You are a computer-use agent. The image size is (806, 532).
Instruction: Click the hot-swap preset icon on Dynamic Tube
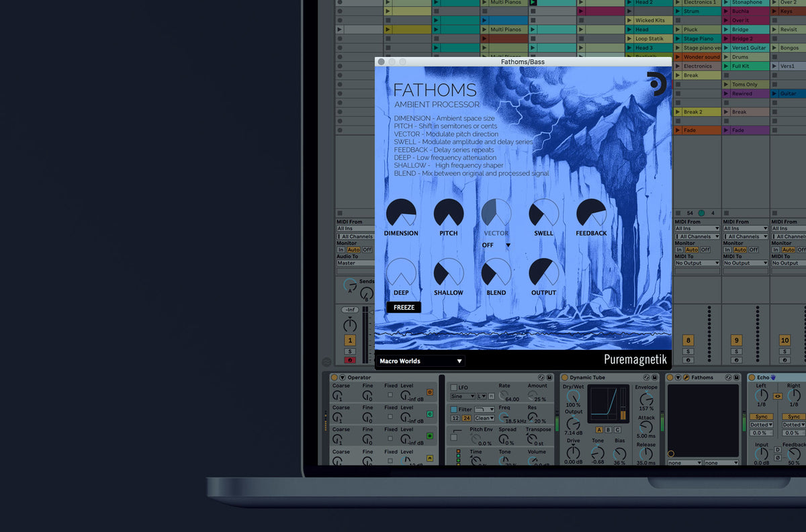pyautogui.click(x=647, y=378)
